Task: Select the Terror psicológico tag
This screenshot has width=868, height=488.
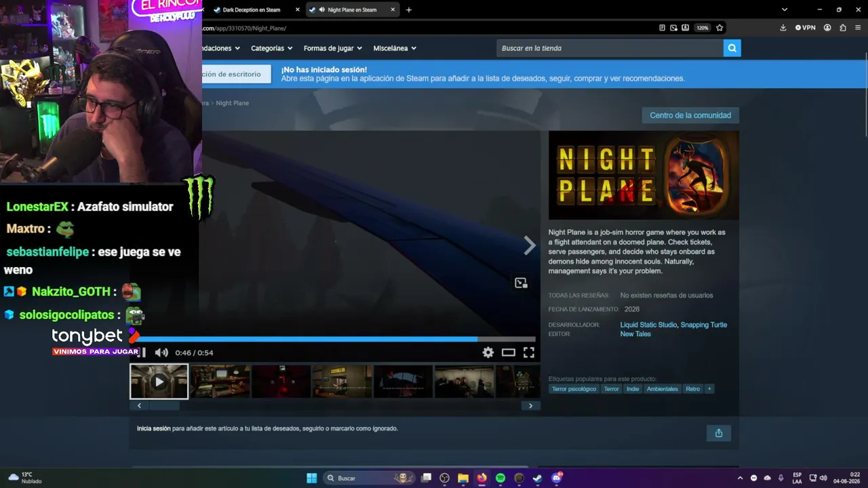Action: [x=574, y=389]
